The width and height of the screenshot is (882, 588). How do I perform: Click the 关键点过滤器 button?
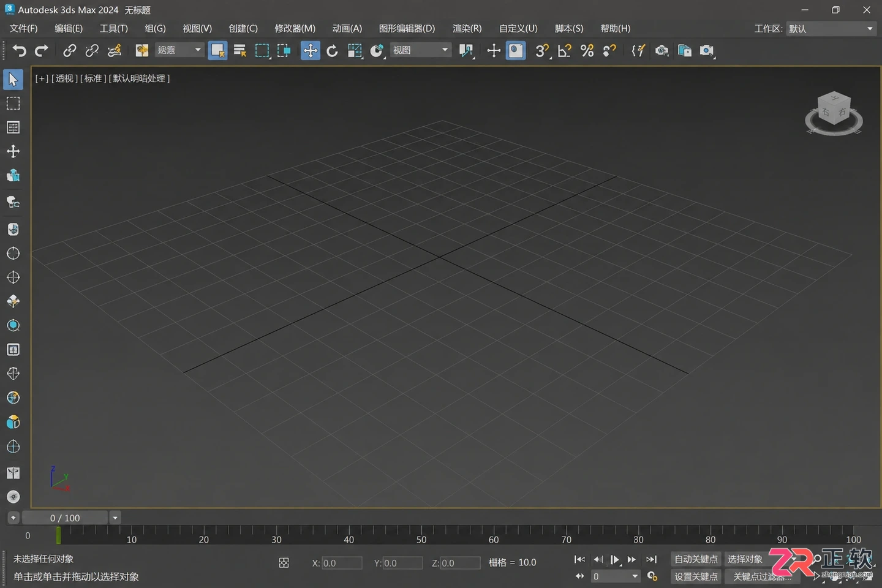763,577
